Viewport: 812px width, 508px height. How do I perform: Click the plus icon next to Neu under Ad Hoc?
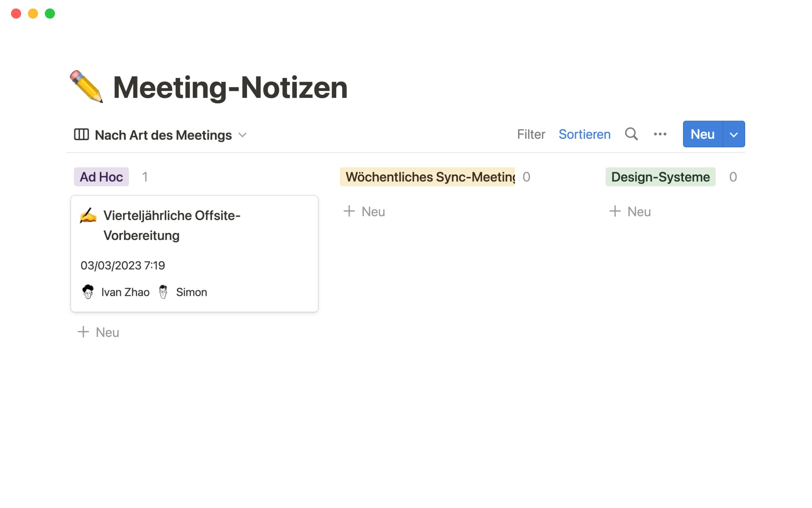point(83,332)
